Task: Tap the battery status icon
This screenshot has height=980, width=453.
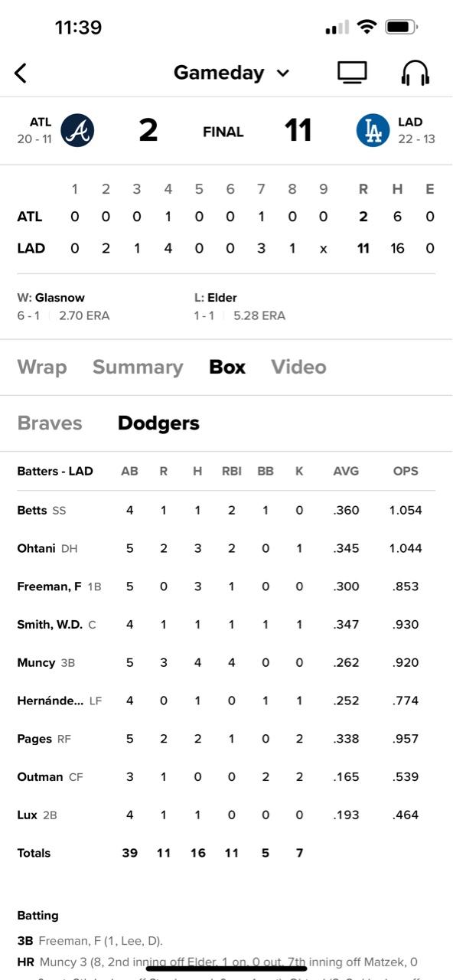Action: (x=400, y=28)
